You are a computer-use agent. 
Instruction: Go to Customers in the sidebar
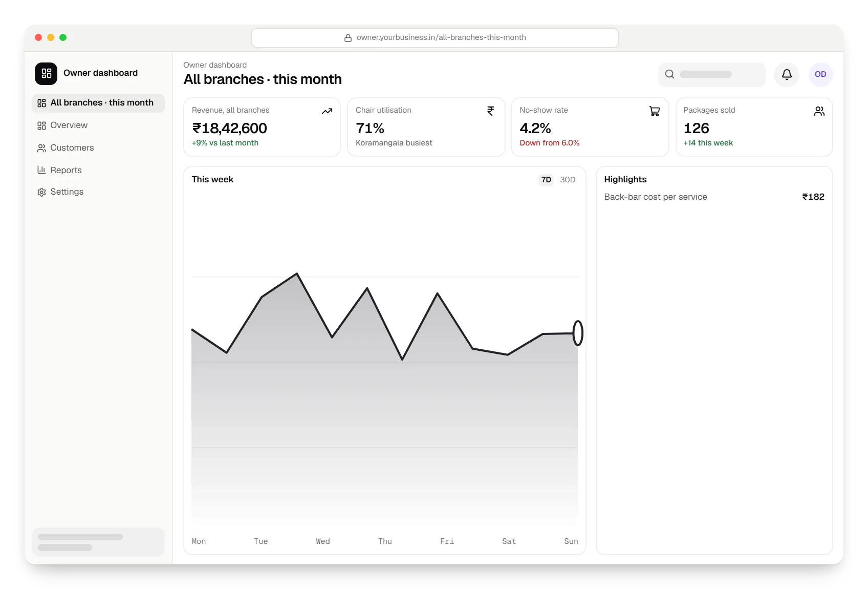tap(98, 148)
